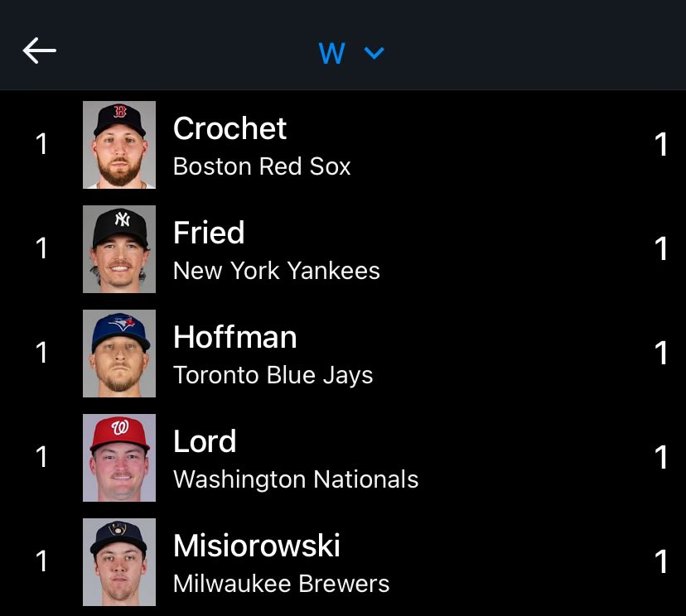Open the W stat dropdown
The width and height of the screenshot is (686, 616).
[x=332, y=54]
